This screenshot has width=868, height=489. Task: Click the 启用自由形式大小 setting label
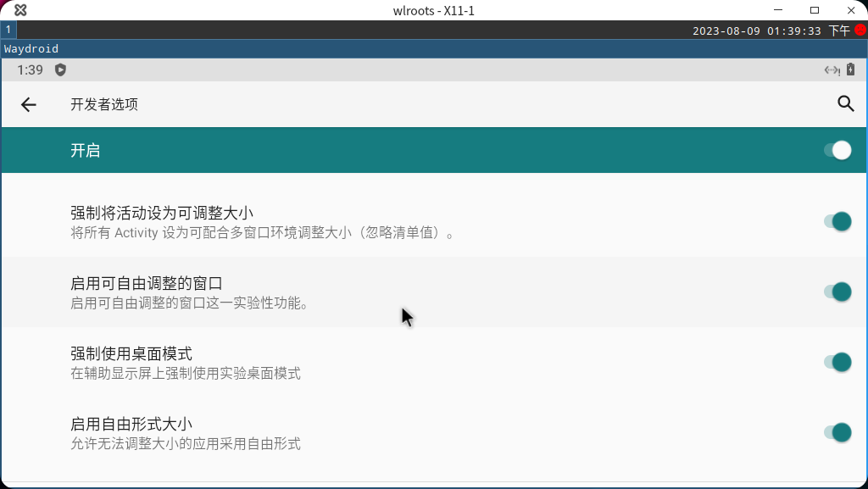pyautogui.click(x=126, y=424)
